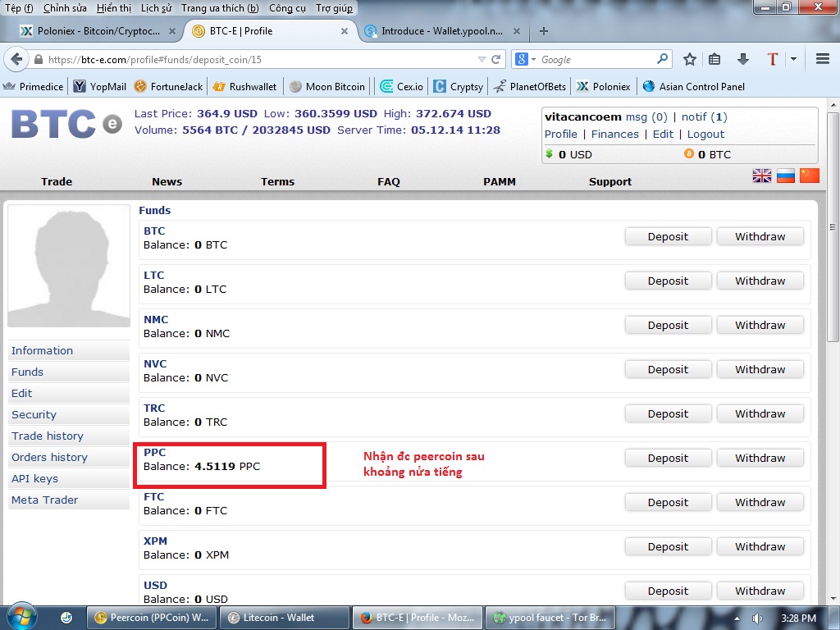Click the Google search input field
This screenshot has height=630, width=840.
coord(596,59)
